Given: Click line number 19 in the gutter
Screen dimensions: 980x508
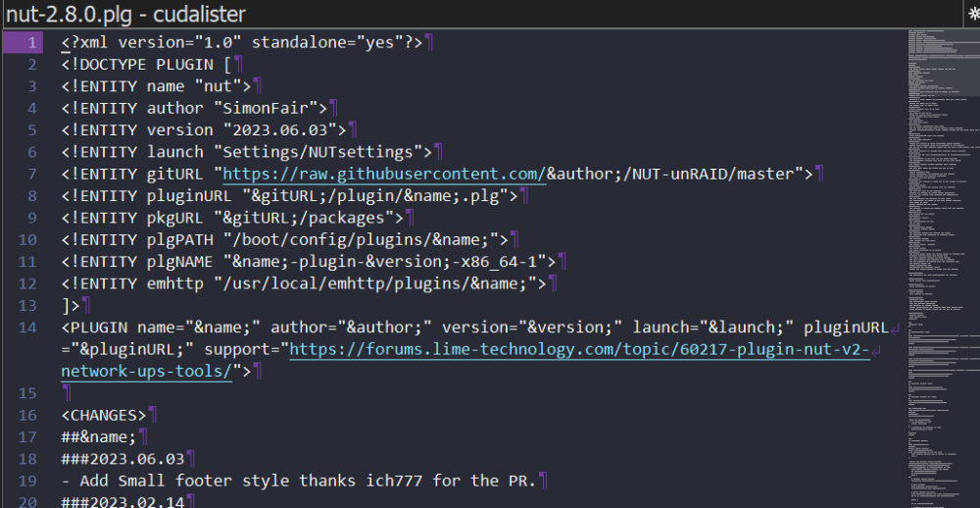Looking at the screenshot, I should [x=28, y=481].
